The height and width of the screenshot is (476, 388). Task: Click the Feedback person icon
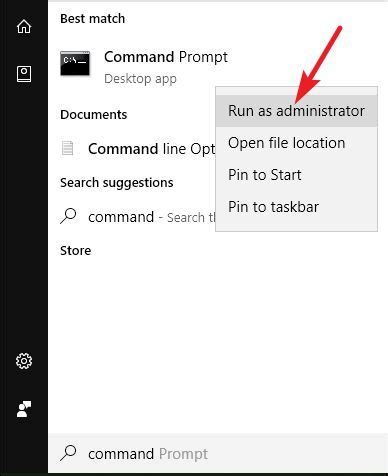pos(24,409)
